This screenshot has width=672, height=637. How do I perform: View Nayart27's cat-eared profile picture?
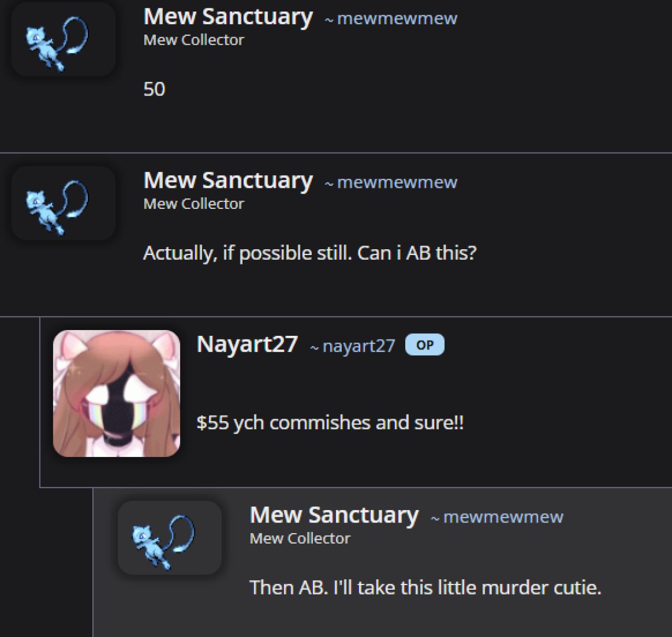point(117,393)
